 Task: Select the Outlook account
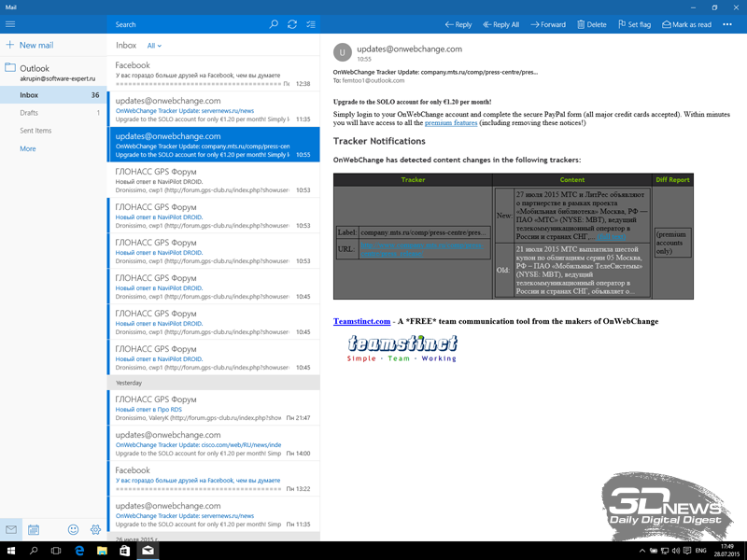(x=53, y=73)
